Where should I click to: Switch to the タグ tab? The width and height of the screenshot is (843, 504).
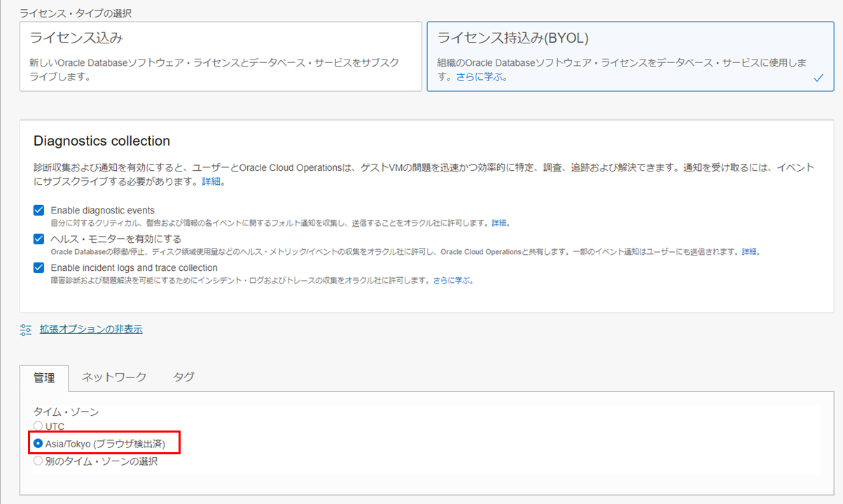[183, 377]
